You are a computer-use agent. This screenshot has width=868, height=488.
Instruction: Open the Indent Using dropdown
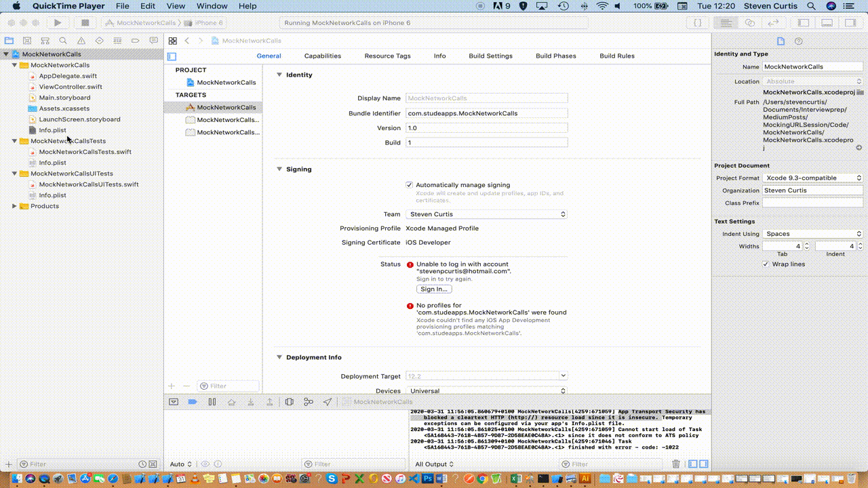[x=812, y=234]
